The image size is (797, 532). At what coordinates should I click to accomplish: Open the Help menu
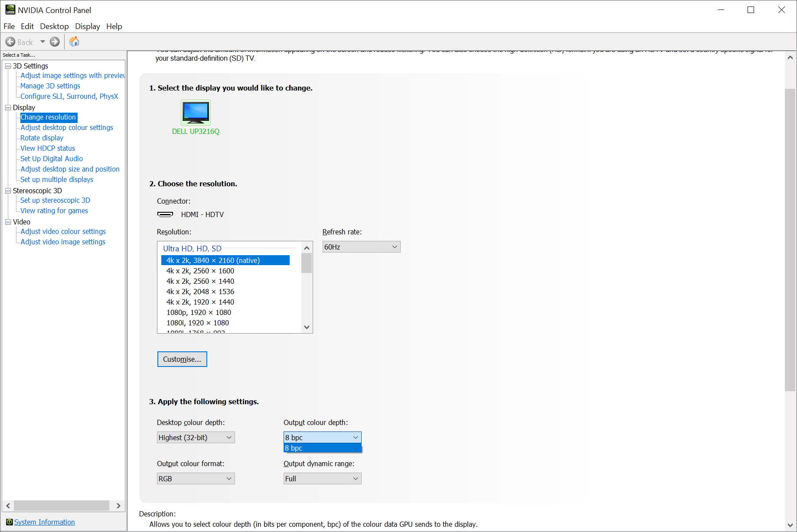(114, 26)
